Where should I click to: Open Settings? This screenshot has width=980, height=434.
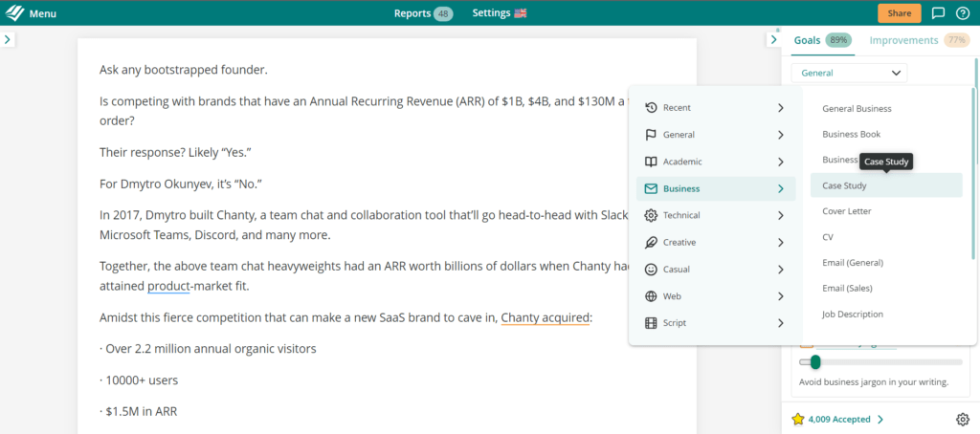tap(491, 13)
